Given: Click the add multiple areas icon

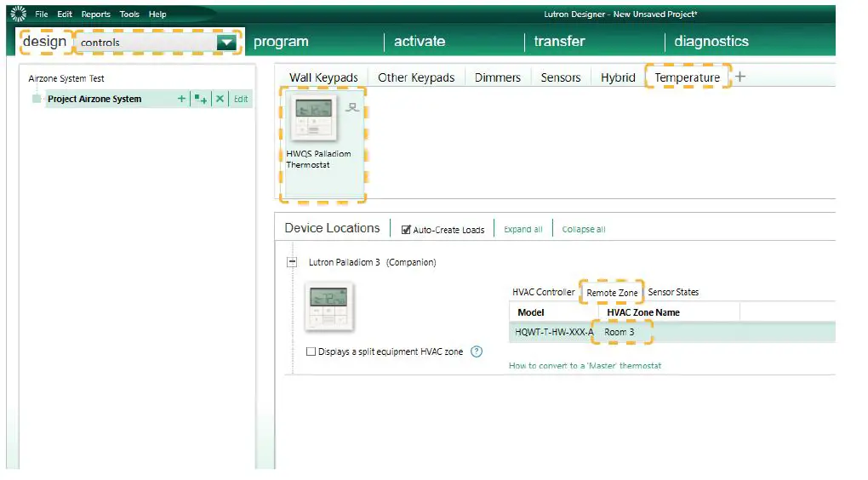Looking at the screenshot, I should 200,99.
